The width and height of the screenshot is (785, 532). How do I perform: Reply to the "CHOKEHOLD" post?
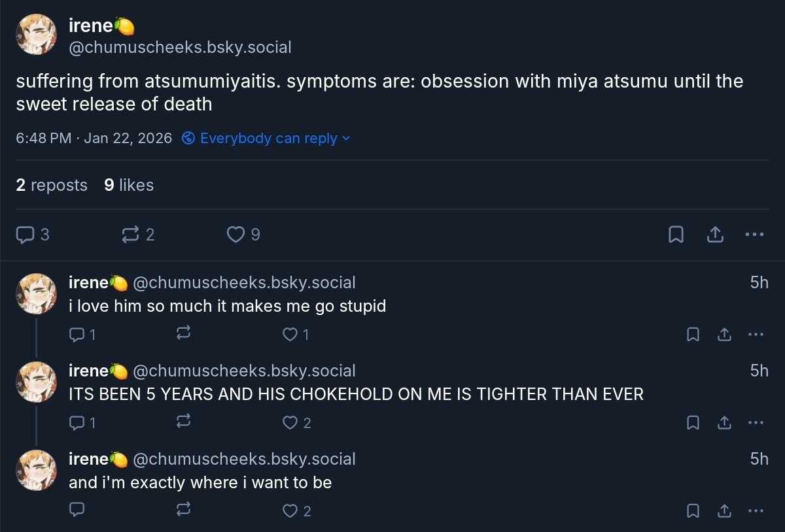pyautogui.click(x=77, y=422)
